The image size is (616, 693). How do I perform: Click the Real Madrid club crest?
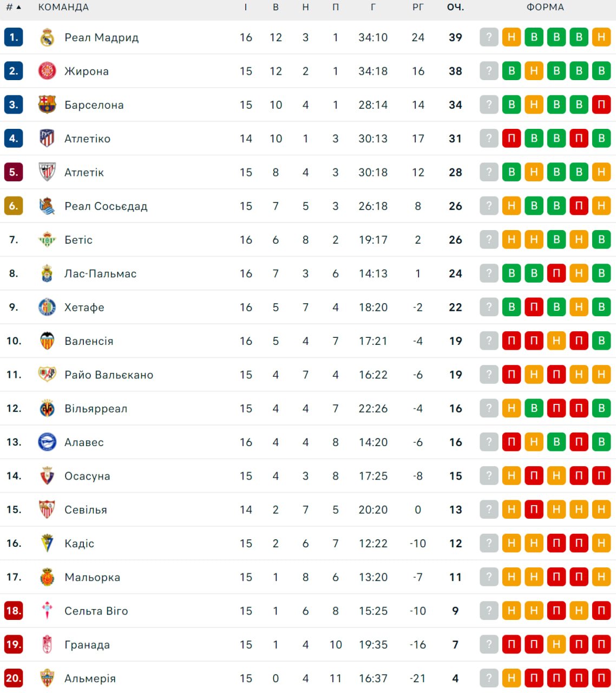click(x=47, y=37)
